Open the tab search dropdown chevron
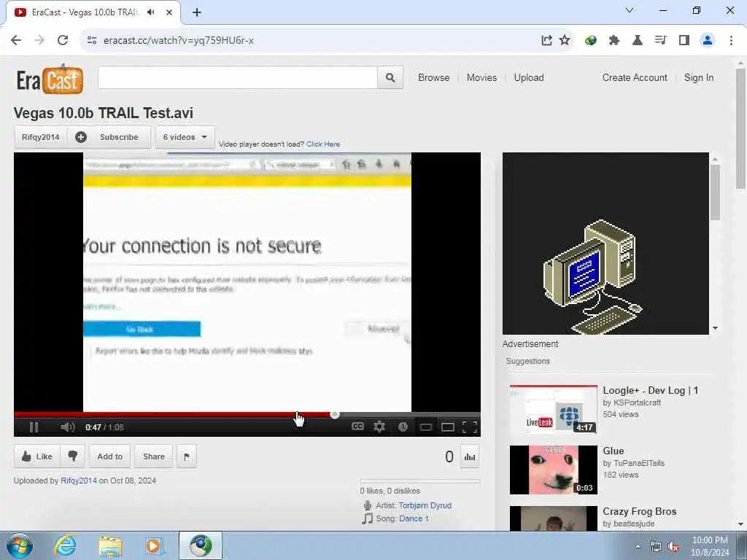747x560 pixels. [x=630, y=10]
